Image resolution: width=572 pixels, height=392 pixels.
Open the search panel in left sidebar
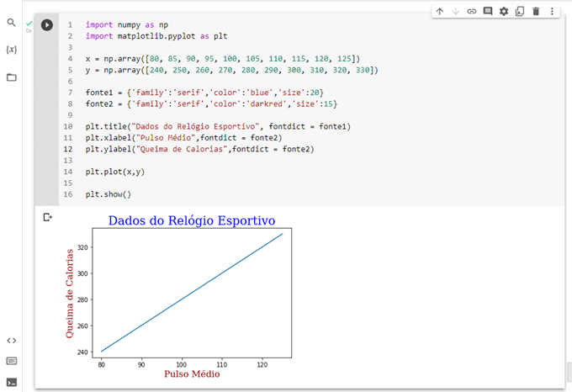click(x=12, y=23)
